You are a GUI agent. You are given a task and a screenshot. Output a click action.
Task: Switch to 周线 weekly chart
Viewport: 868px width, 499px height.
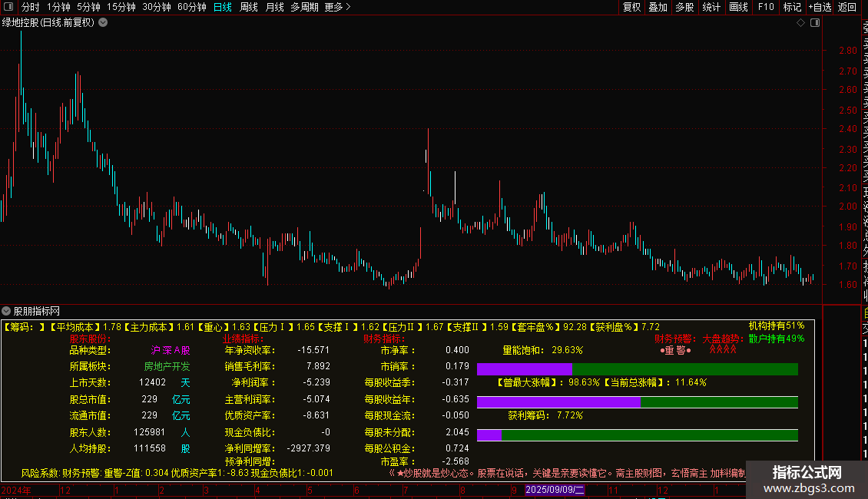249,7
